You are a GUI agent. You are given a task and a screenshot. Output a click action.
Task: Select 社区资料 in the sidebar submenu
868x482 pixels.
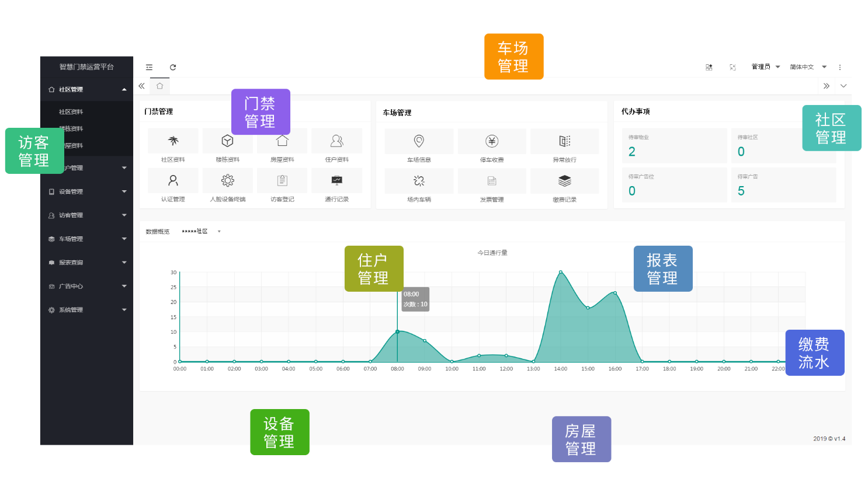coord(71,111)
